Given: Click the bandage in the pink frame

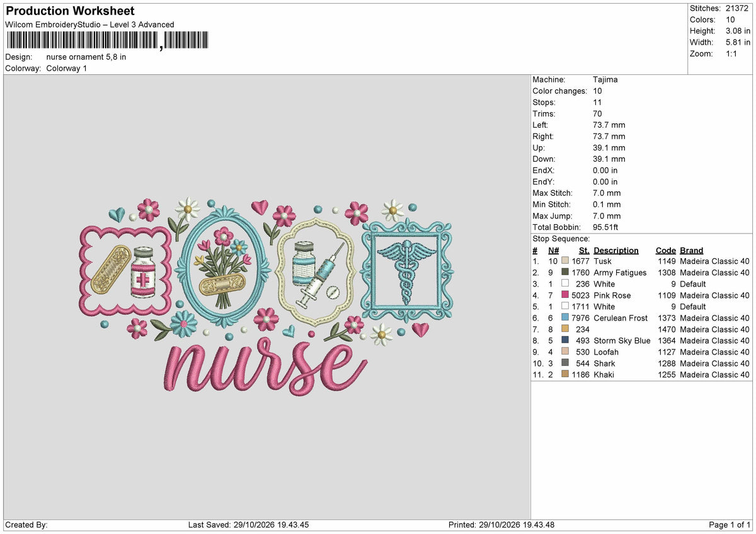Looking at the screenshot, I should tap(112, 270).
